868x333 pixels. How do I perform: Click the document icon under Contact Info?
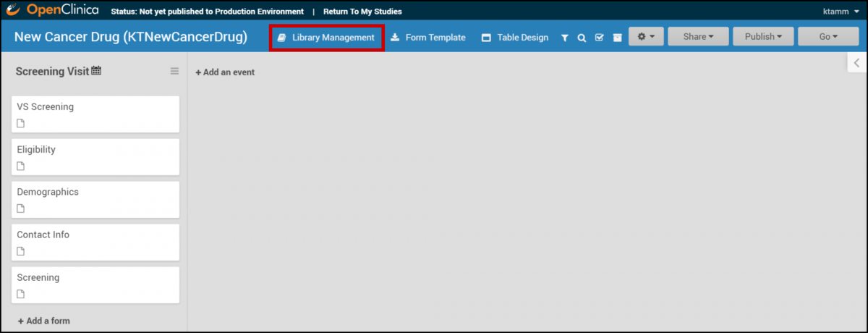(21, 251)
